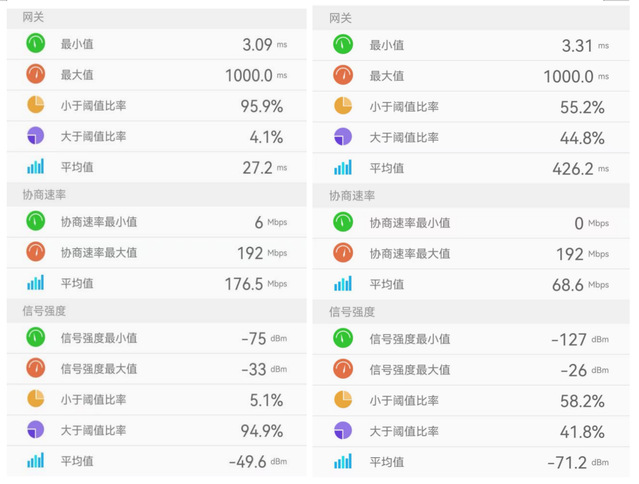Click purple pie icon beside left 94.9% ratio
Screen dimensions: 639x484
[x=36, y=431]
